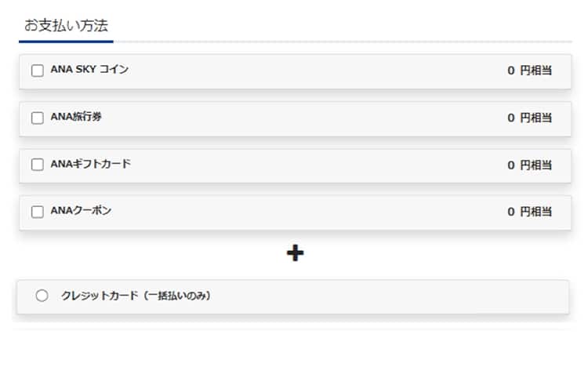The image size is (588, 392).
Task: Click the ANA旅行券 label text
Action: [76, 117]
